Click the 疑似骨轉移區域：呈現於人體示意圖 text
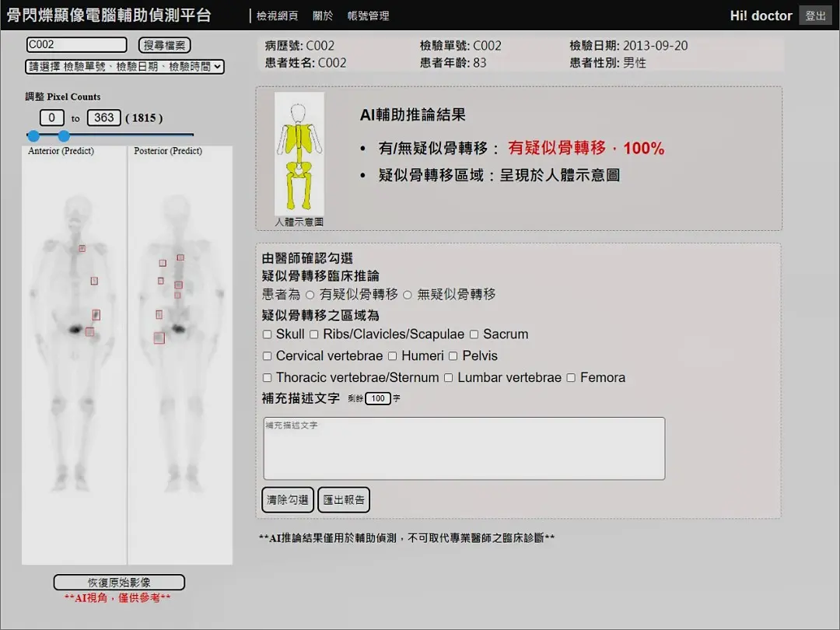This screenshot has height=630, width=840. coord(499,175)
